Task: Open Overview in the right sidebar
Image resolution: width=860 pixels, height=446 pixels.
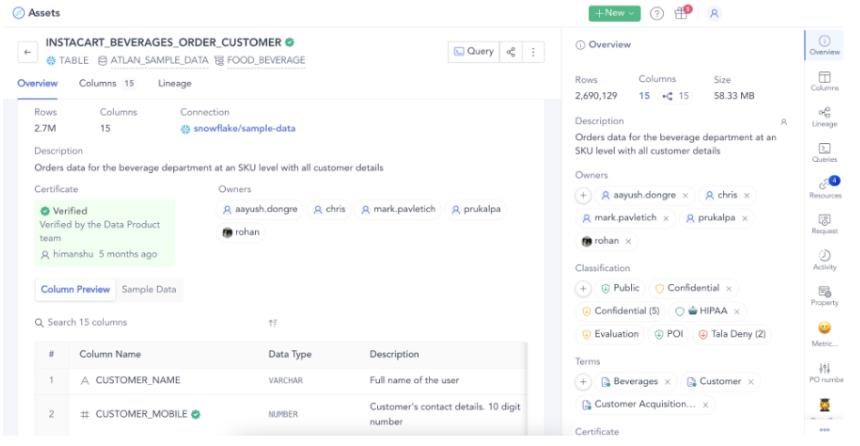Action: pos(824,45)
